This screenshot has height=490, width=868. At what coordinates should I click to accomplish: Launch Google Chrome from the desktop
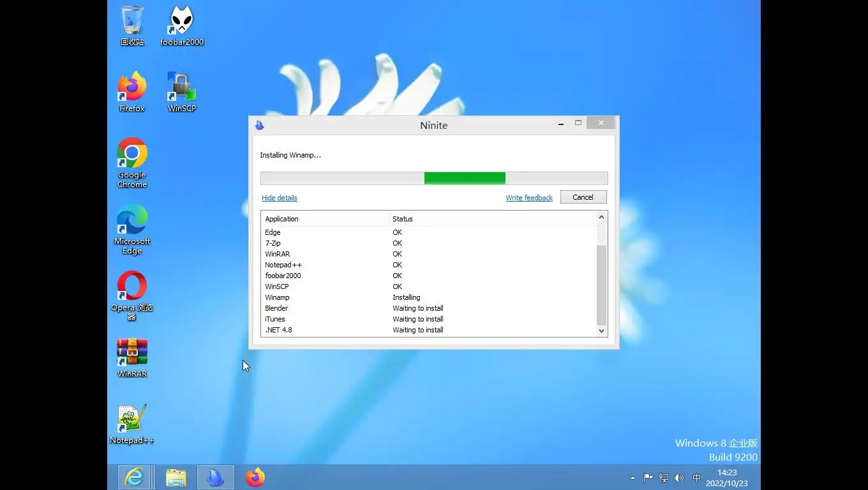[x=132, y=163]
